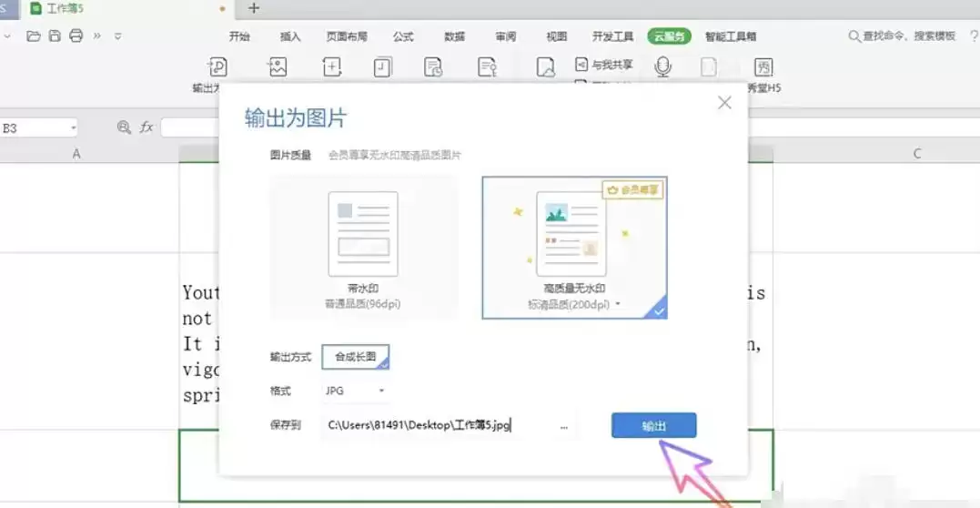Image resolution: width=980 pixels, height=508 pixels.
Task: Open the B3 name box dropdown
Action: [x=73, y=128]
